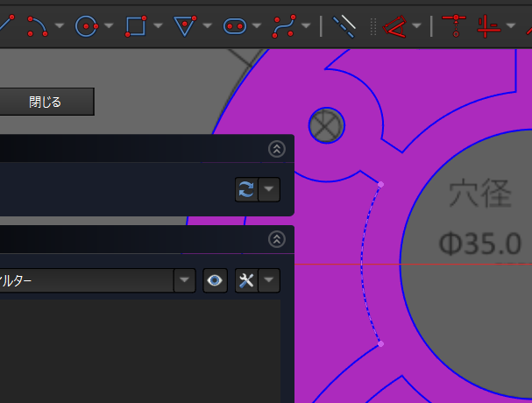
Task: Toggle the eye visibility button
Action: 215,280
